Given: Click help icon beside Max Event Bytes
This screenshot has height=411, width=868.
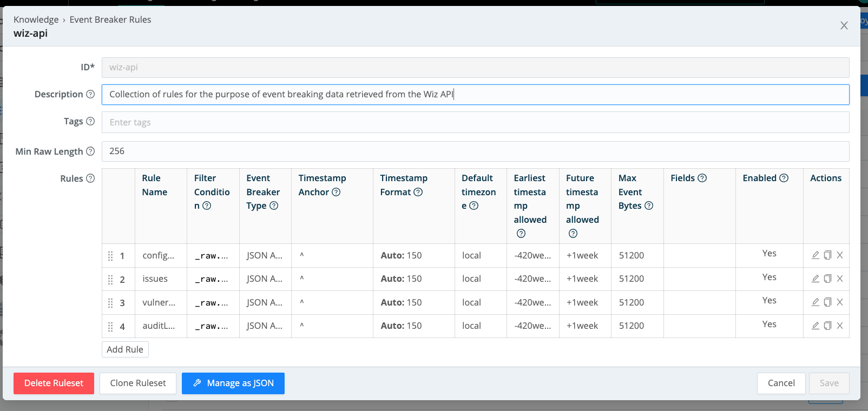Looking at the screenshot, I should pyautogui.click(x=649, y=205).
